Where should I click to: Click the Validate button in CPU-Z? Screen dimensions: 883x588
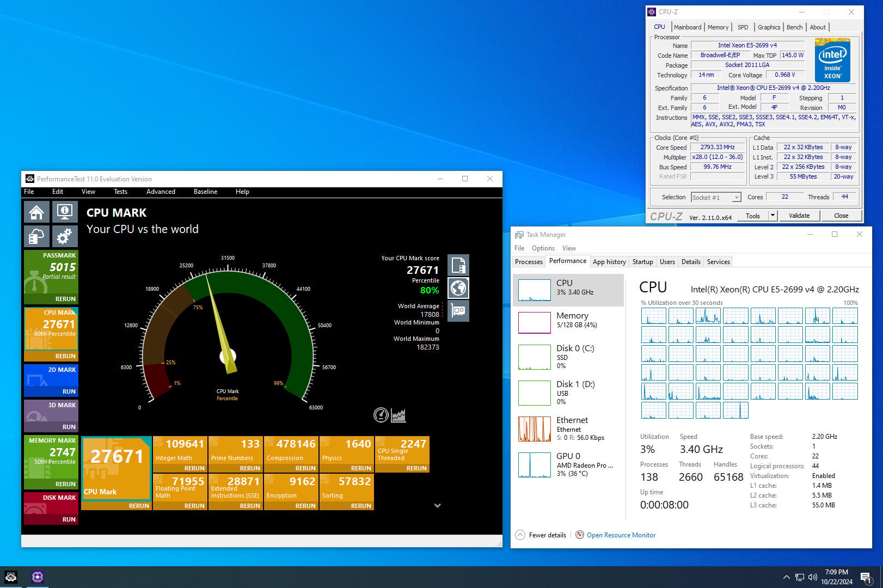click(x=799, y=216)
